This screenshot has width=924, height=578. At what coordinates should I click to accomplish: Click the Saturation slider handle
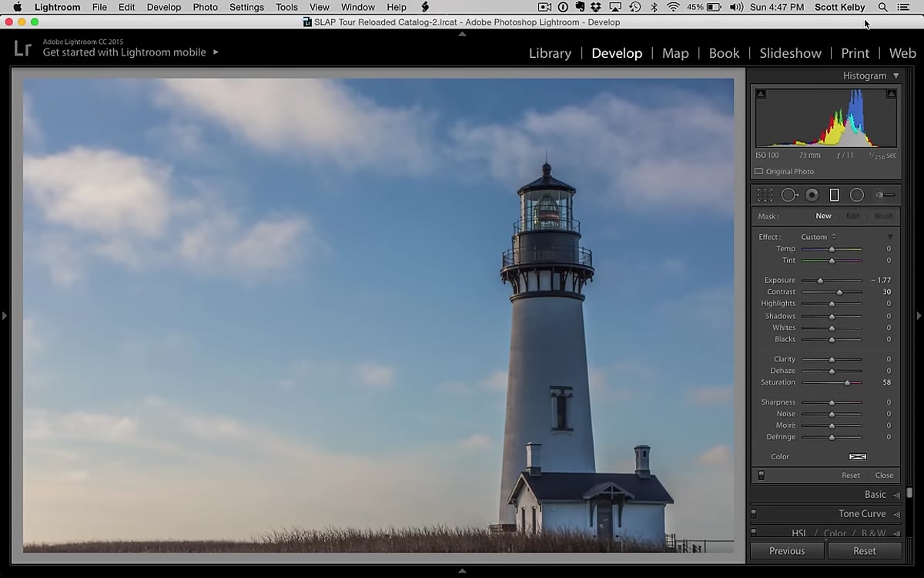point(848,383)
